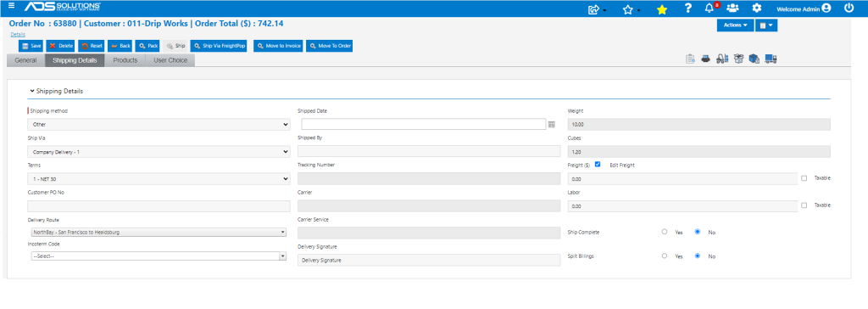This screenshot has width=868, height=309.
Task: Open the notepad dropdown next to Actions
Action: point(766,25)
